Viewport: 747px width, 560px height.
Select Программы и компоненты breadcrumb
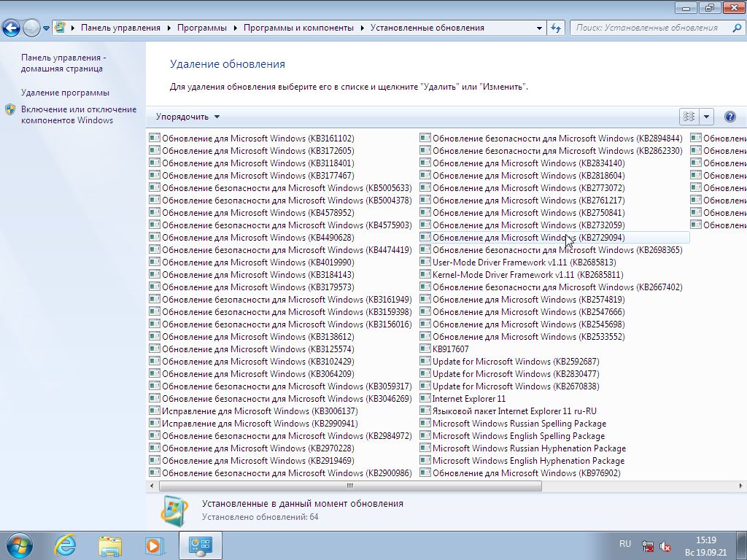click(x=298, y=28)
